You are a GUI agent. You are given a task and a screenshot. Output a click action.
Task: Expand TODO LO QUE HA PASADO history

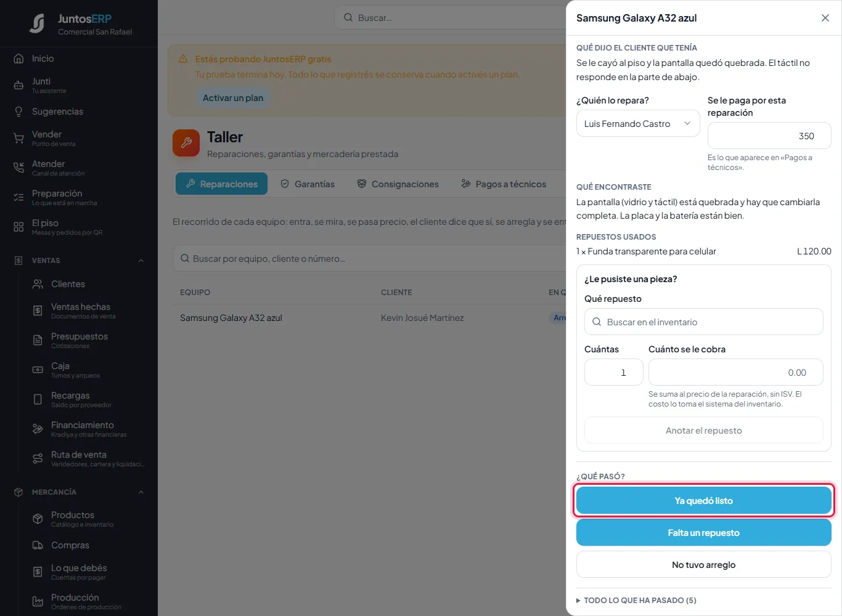(x=636, y=600)
